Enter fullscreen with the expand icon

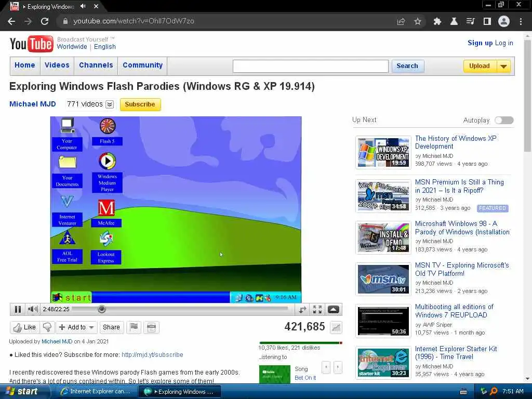(x=317, y=309)
